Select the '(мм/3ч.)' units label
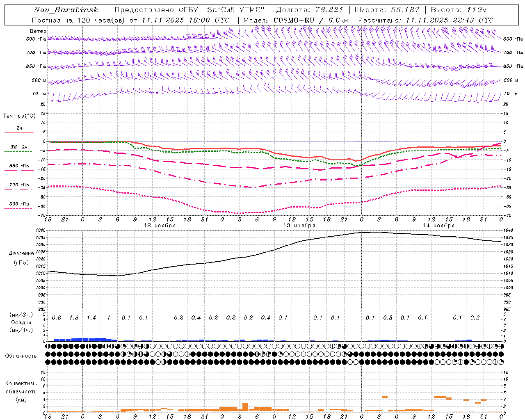Viewport: 525px width, 420px height. [x=21, y=315]
